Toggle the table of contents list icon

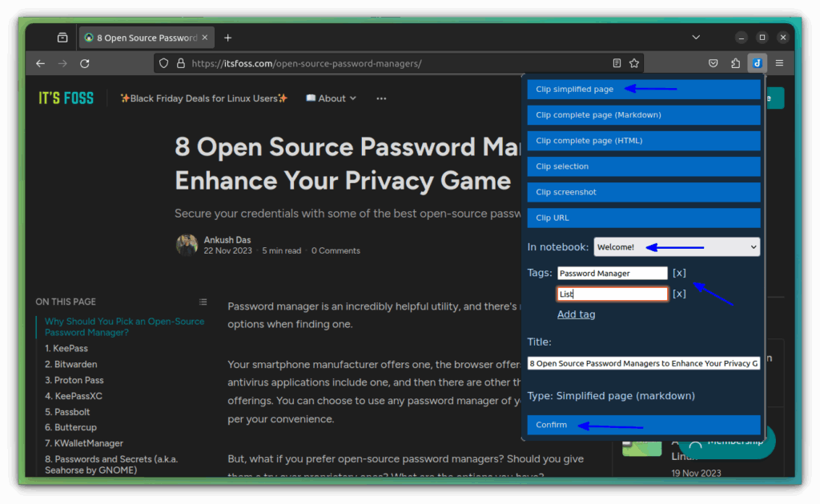(x=203, y=302)
